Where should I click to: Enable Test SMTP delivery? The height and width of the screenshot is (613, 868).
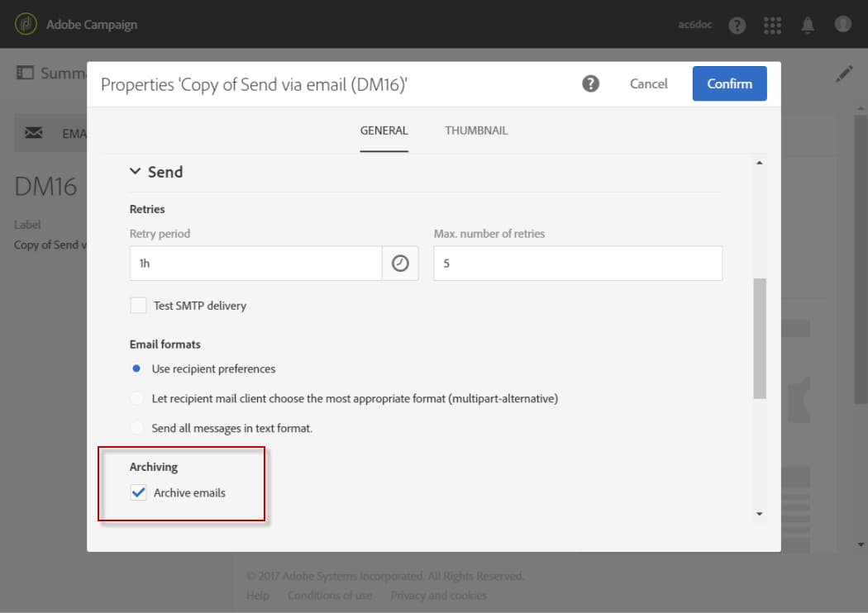point(139,305)
